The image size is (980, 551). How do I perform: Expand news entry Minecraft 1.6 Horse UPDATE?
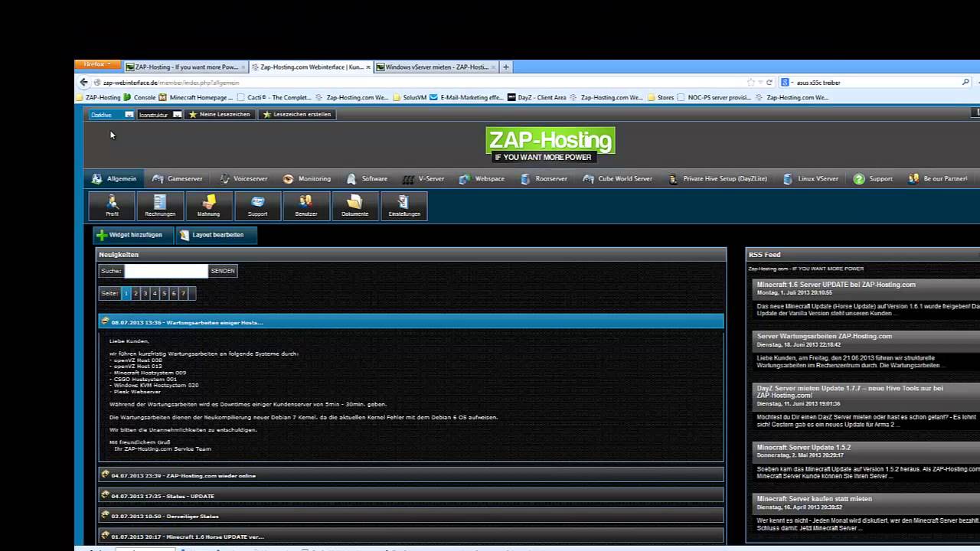(410, 536)
